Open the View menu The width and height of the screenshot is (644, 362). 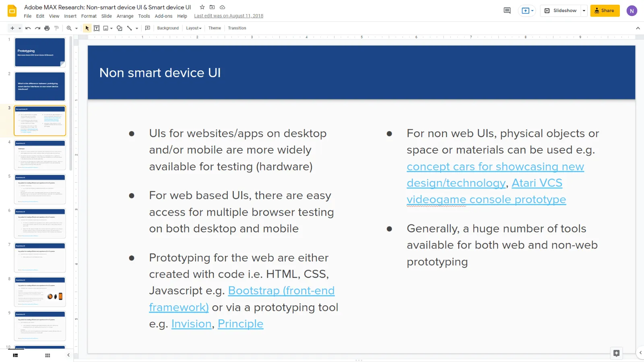[54, 16]
